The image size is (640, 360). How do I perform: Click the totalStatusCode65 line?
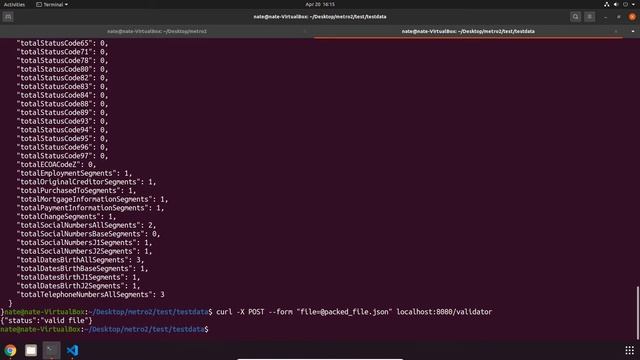point(62,43)
